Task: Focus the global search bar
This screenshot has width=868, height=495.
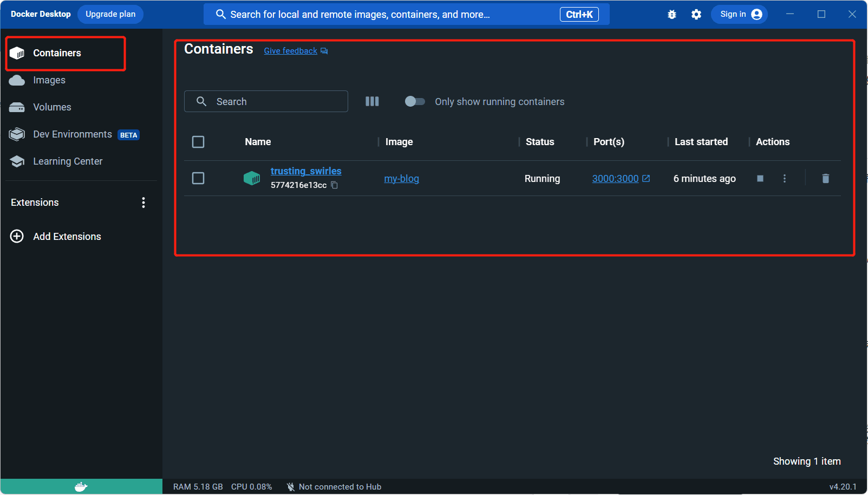Action: [x=406, y=14]
